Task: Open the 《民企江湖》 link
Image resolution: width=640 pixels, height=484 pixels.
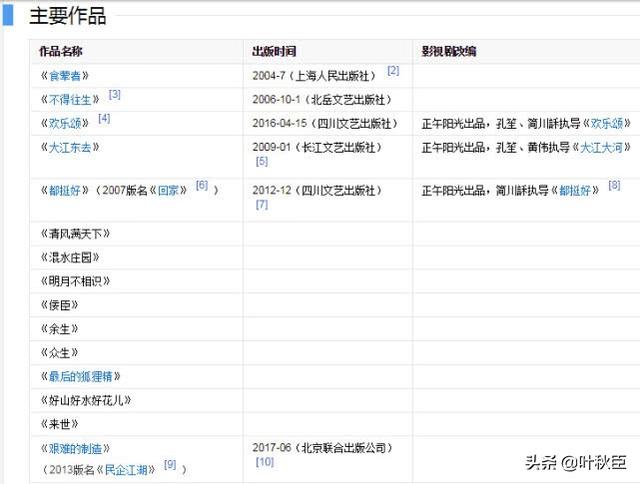Action: click(126, 470)
